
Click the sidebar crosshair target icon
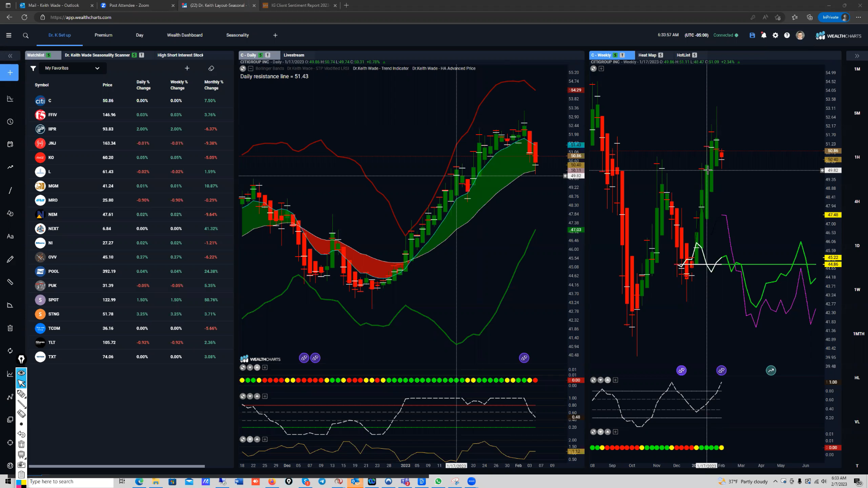(x=10, y=442)
